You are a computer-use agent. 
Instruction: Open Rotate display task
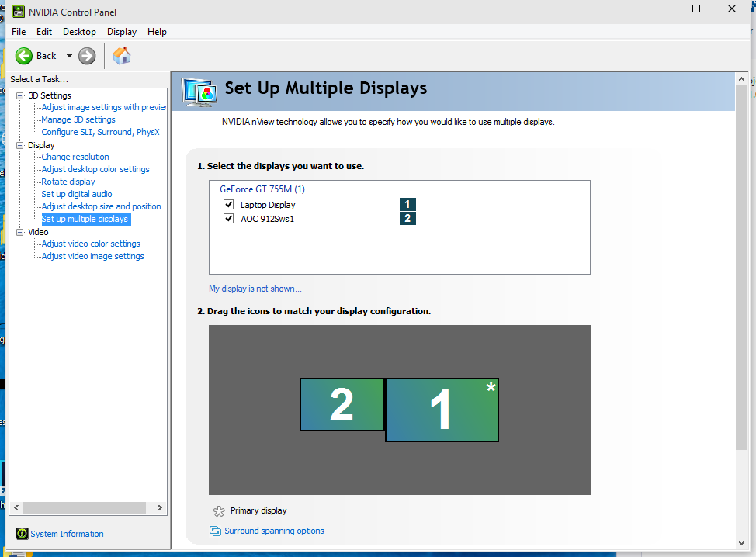pos(68,182)
